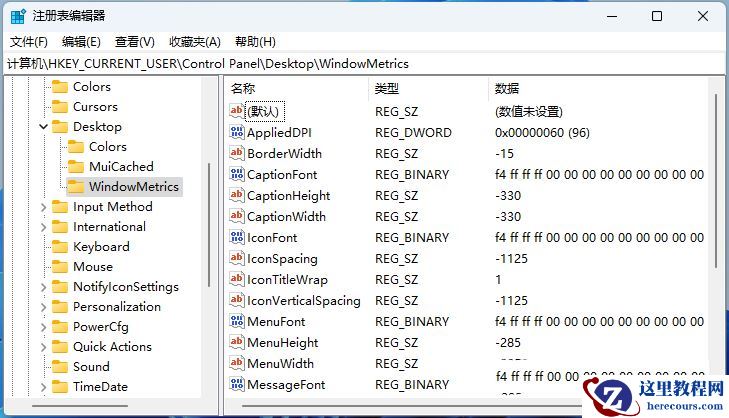The width and height of the screenshot is (729, 418).
Task: Click the folder icon of Keyboard key
Action: click(x=60, y=246)
